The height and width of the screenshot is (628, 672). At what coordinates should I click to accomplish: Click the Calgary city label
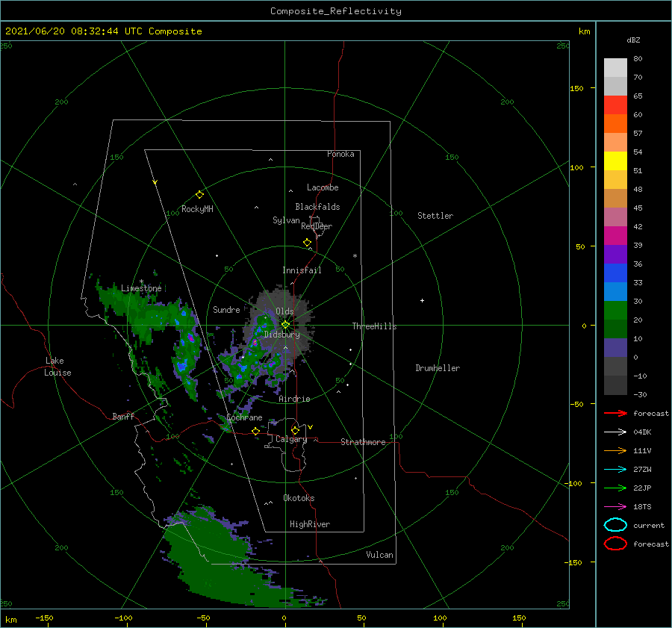tap(291, 439)
